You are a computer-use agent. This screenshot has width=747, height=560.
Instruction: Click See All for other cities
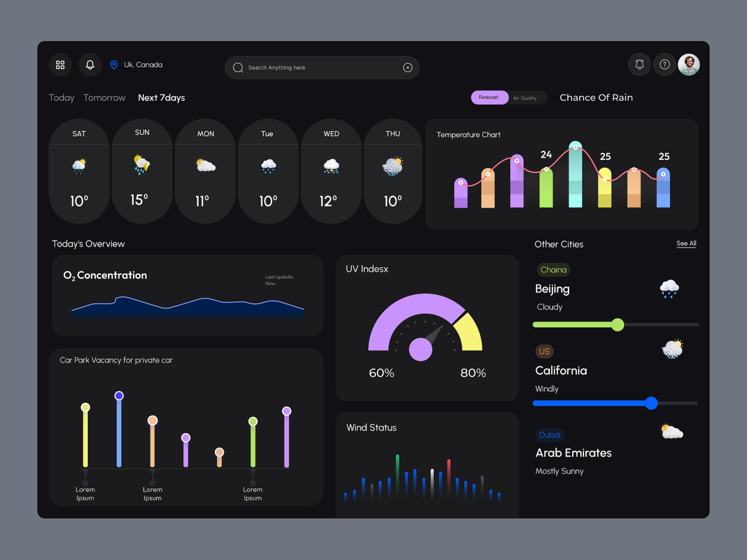[686, 243]
